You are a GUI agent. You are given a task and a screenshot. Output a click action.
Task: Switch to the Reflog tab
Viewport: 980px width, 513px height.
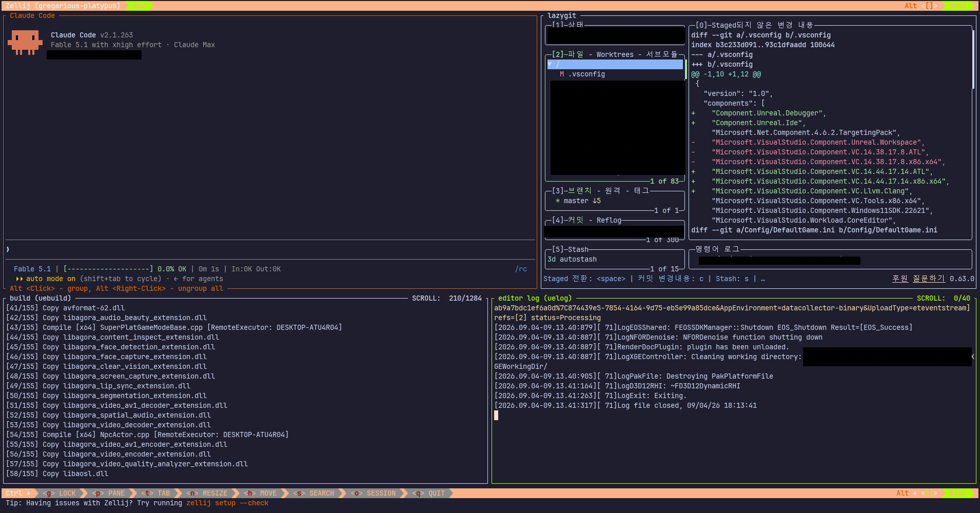point(609,220)
